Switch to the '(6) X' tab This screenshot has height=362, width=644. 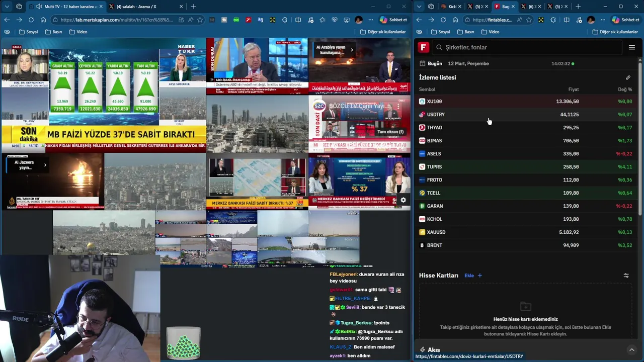coord(531,7)
